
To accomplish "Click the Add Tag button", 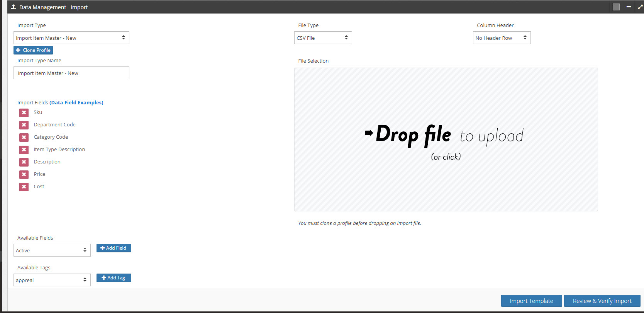I will [114, 278].
